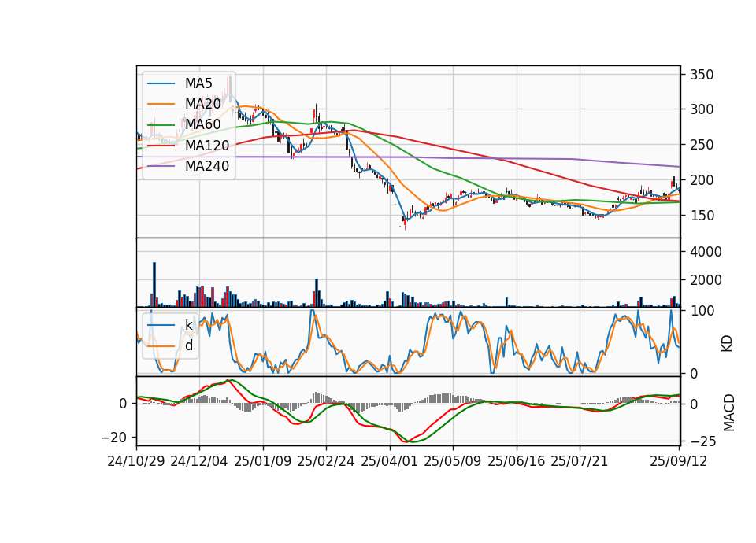This screenshot has width=756, height=543.
Task: Click the 100 KD axis tick
Action: pyautogui.click(x=702, y=311)
